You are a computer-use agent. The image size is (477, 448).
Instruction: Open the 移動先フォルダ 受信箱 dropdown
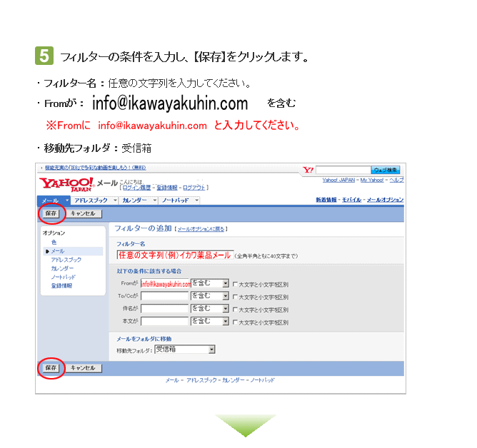coord(212,350)
